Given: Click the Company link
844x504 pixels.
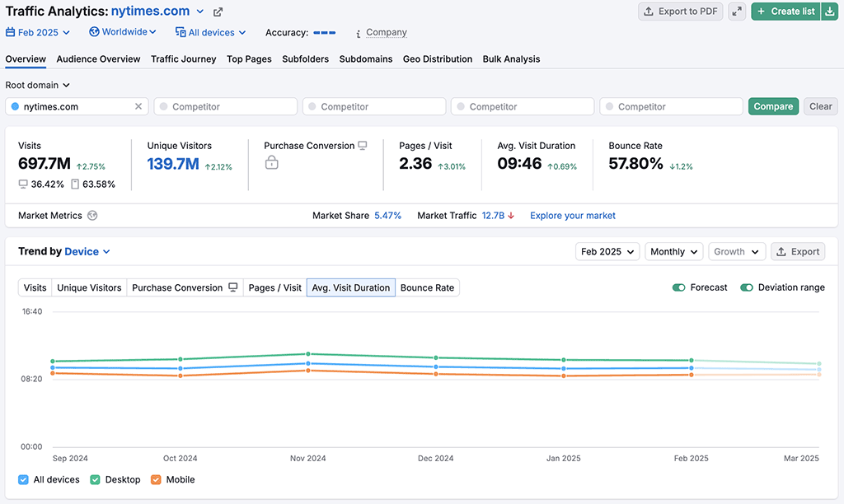Looking at the screenshot, I should 387,32.
